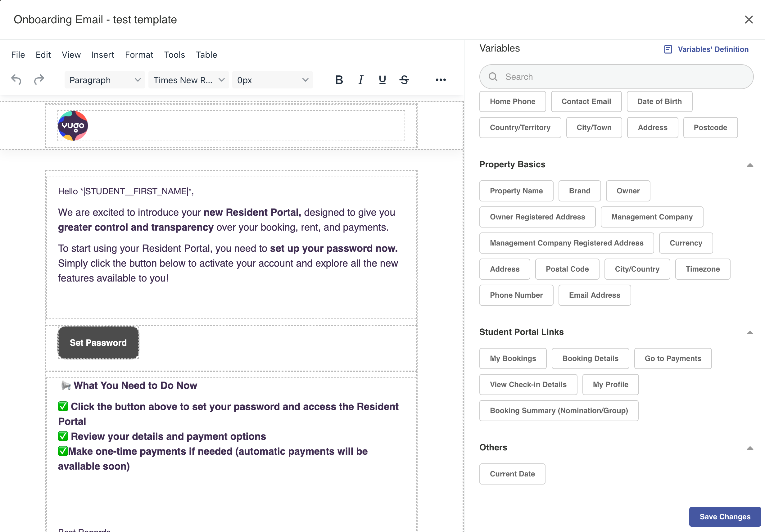765x532 pixels.
Task: Click the Variables' Definition document icon
Action: coord(668,49)
